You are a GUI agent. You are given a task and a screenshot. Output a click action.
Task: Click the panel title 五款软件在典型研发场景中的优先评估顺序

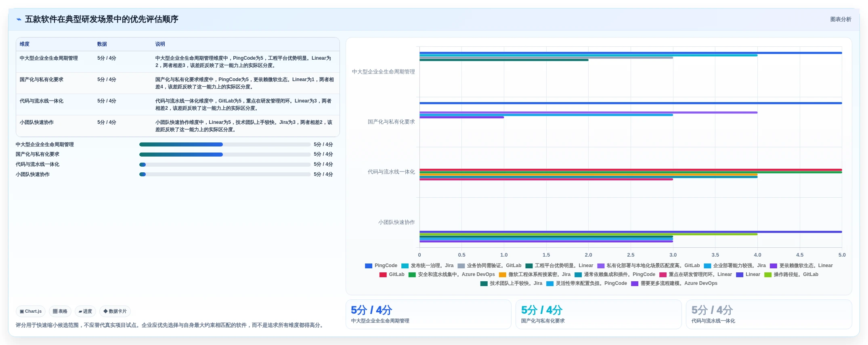(x=102, y=19)
